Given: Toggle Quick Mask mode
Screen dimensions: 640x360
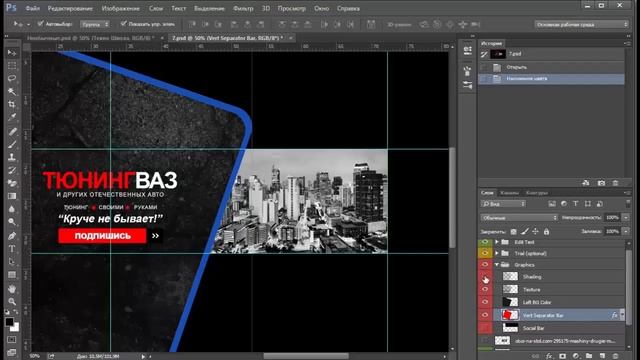Looking at the screenshot, I should pos(12,339).
